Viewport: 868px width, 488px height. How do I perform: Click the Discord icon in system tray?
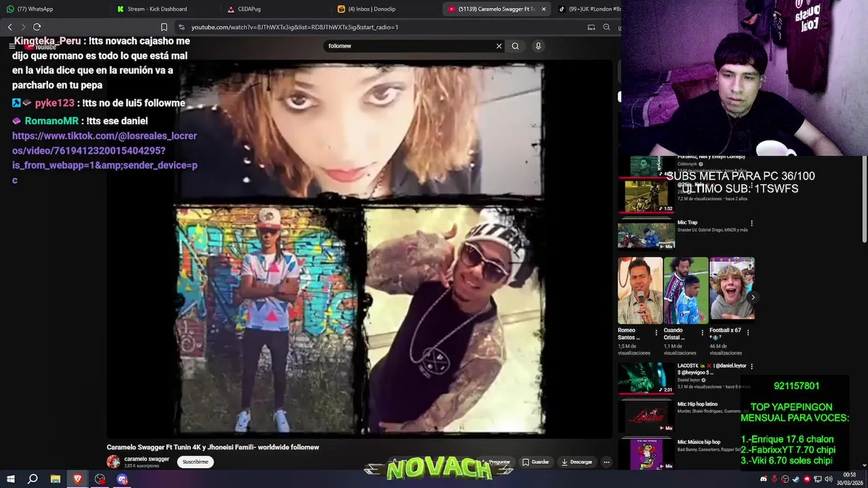click(764, 479)
